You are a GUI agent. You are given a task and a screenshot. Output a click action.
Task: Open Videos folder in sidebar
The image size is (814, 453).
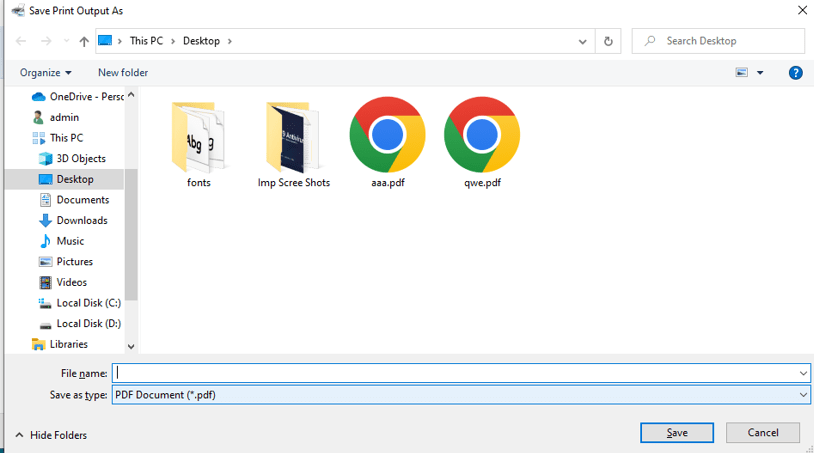pos(63,282)
